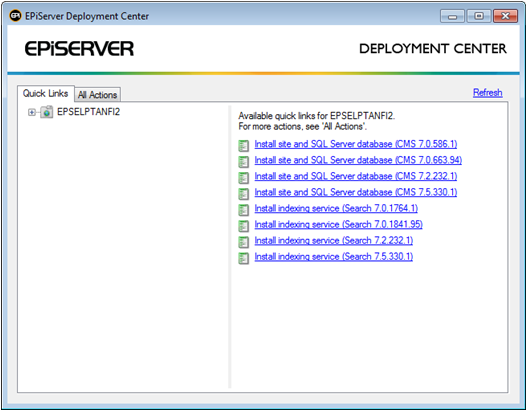The height and width of the screenshot is (412, 527).
Task: Click the icon beside Search 7.0.1841.95 link
Action: 244,226
